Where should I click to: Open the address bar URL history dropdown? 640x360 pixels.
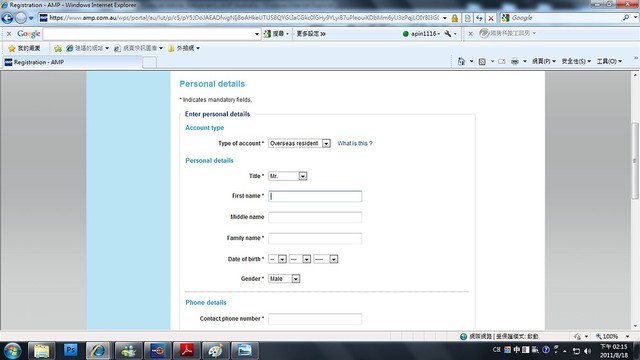[445, 18]
